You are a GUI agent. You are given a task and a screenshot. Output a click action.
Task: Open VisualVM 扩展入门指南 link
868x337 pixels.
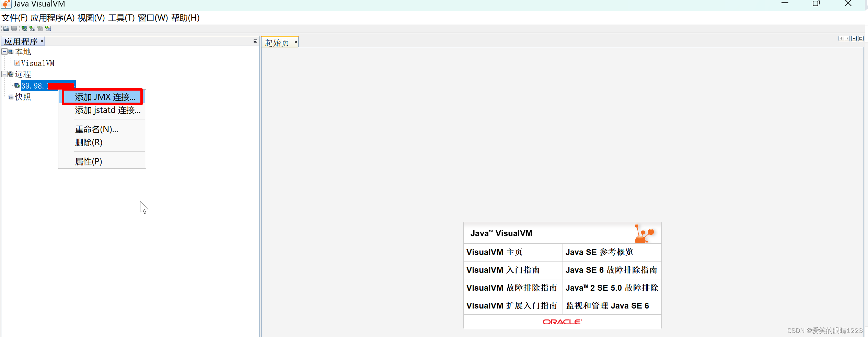[511, 306]
